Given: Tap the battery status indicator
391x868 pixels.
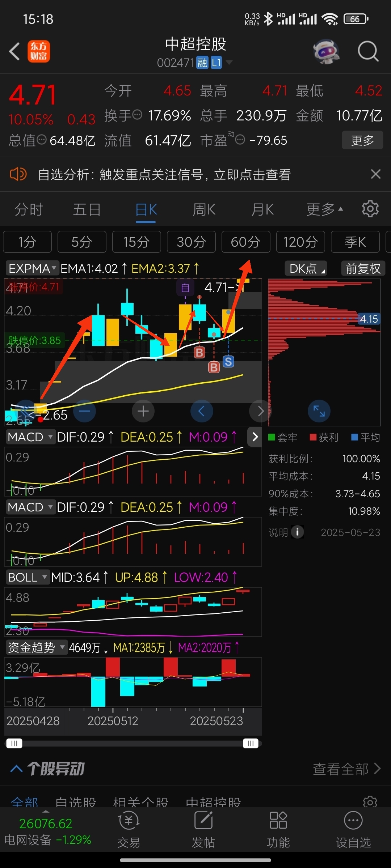Looking at the screenshot, I should point(356,19).
